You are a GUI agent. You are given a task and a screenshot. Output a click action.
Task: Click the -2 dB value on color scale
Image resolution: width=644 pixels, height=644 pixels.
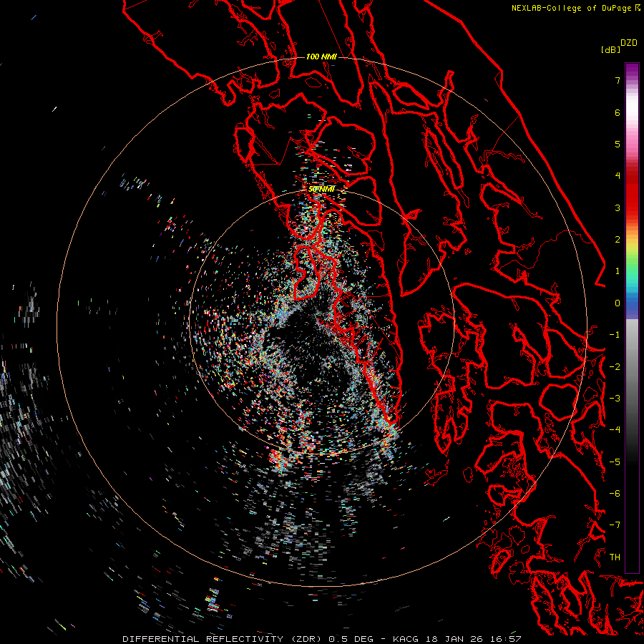coord(615,367)
